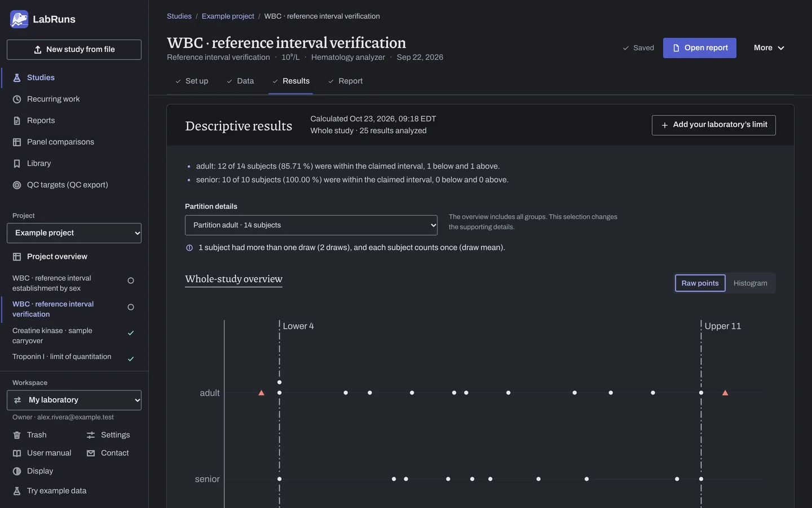Expand the More menu

click(769, 48)
